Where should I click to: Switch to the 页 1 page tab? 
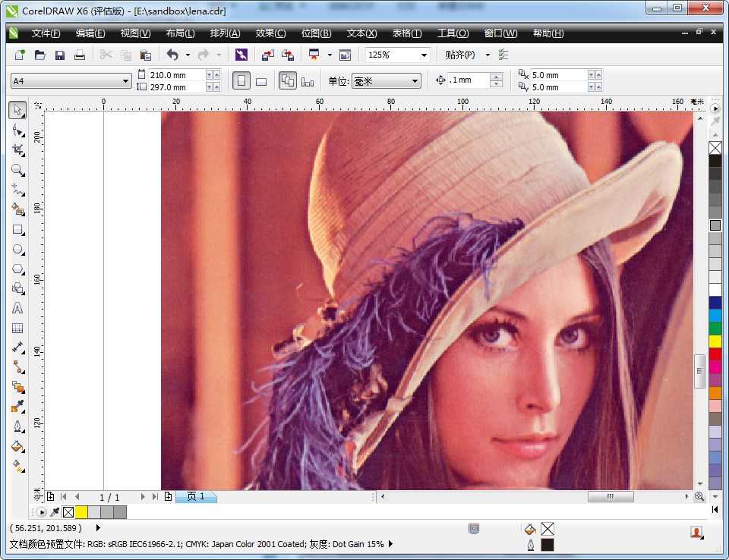pyautogui.click(x=196, y=496)
